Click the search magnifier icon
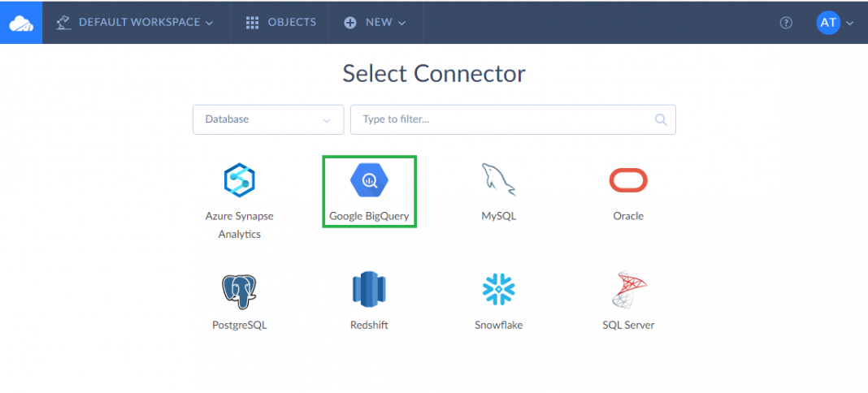The height and width of the screenshot is (393, 868). point(661,119)
